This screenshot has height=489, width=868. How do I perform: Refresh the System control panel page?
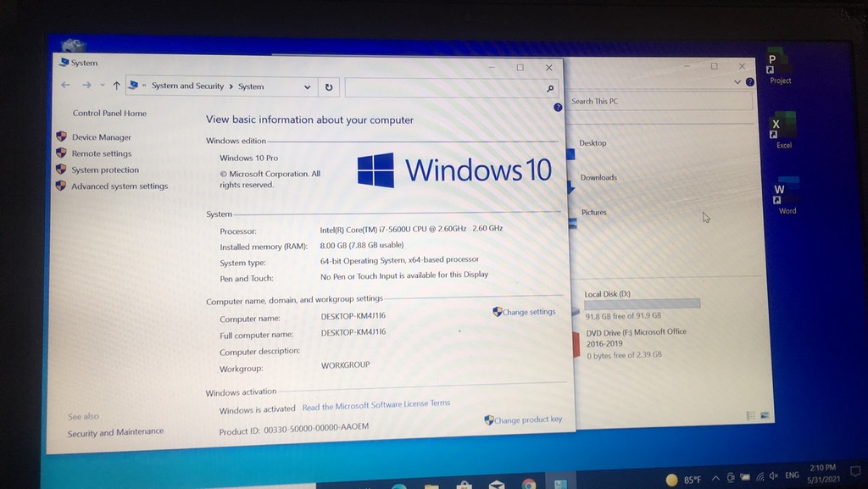(x=329, y=86)
